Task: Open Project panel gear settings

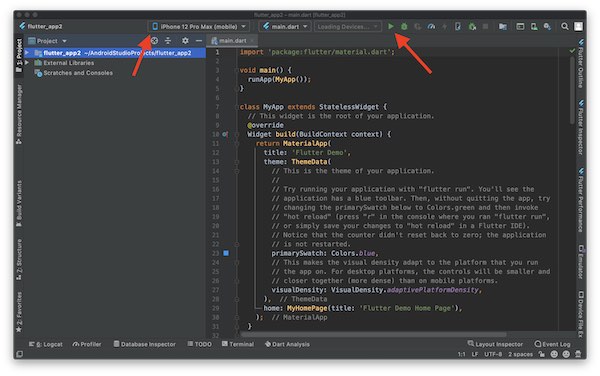Action: click(185, 41)
